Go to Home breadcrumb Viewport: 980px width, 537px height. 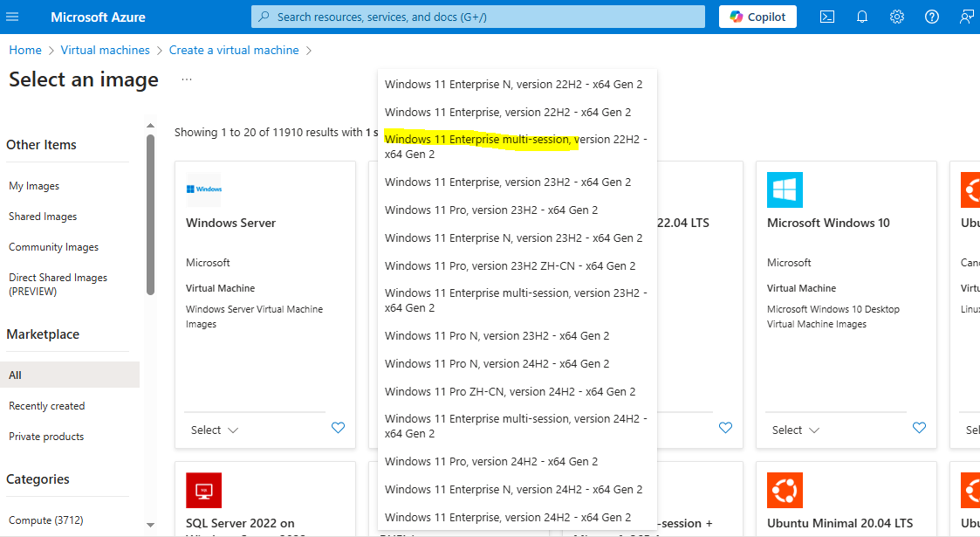[25, 50]
